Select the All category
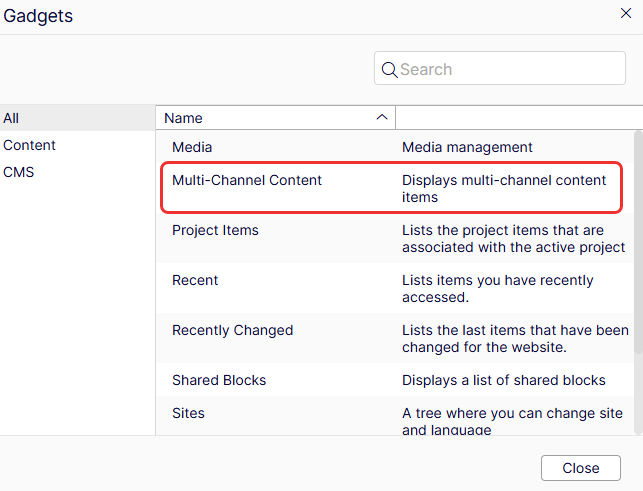Image resolution: width=643 pixels, height=491 pixels. (x=78, y=118)
